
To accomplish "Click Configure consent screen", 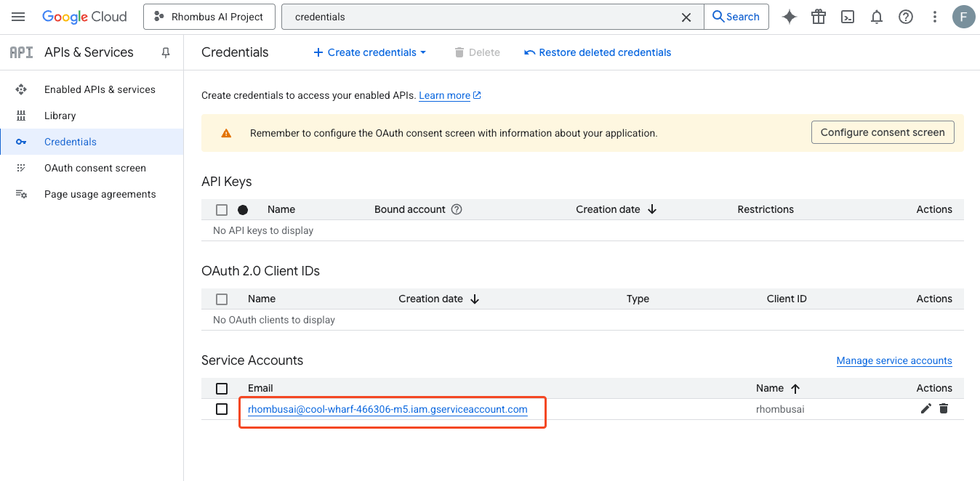I will pyautogui.click(x=883, y=132).
